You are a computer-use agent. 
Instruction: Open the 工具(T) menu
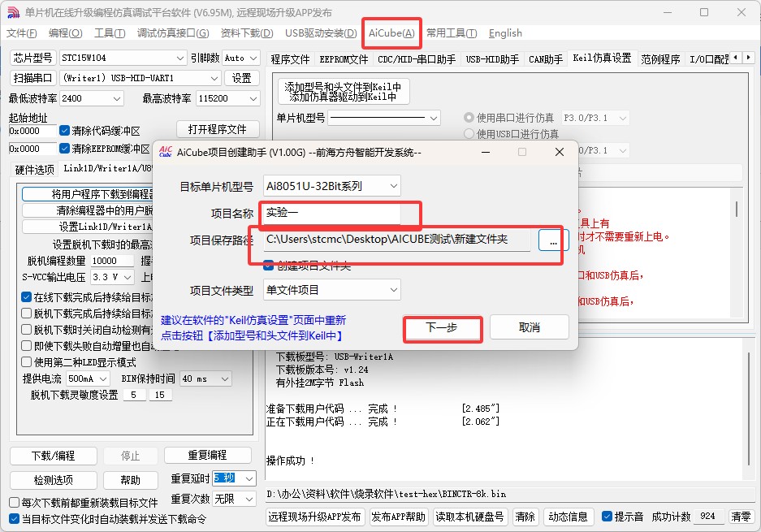(x=110, y=33)
